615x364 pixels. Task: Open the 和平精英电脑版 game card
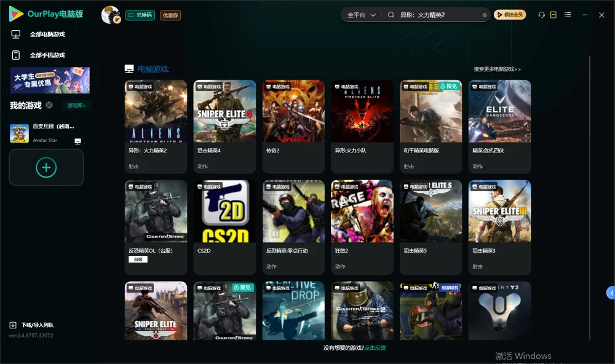pyautogui.click(x=430, y=126)
